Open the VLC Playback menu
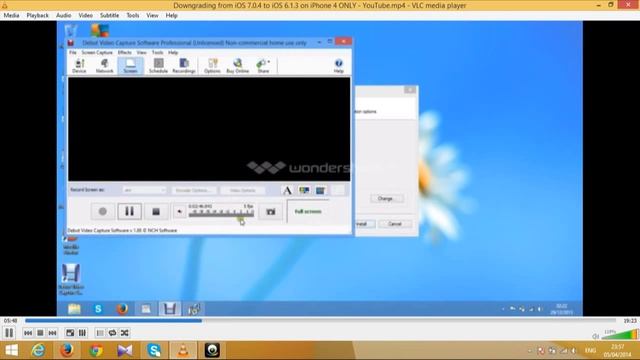Viewport: 640px width, 360px height. coord(38,15)
